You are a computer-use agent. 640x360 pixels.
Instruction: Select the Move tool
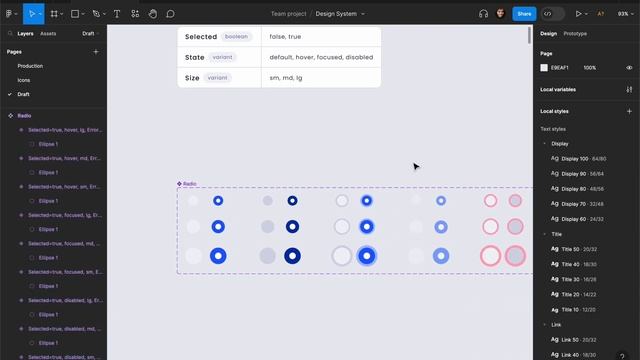pos(31,14)
